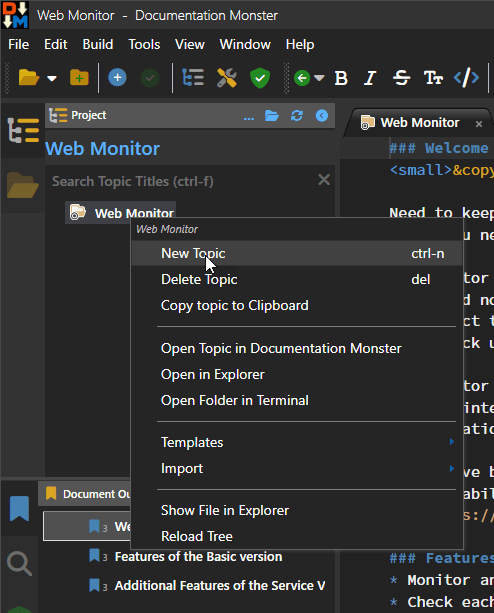Choose New Topic from context menu
The width and height of the screenshot is (494, 613).
[x=297, y=253]
